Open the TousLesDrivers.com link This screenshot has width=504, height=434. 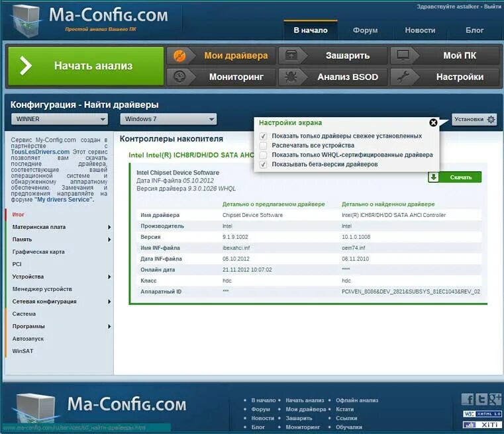40,152
